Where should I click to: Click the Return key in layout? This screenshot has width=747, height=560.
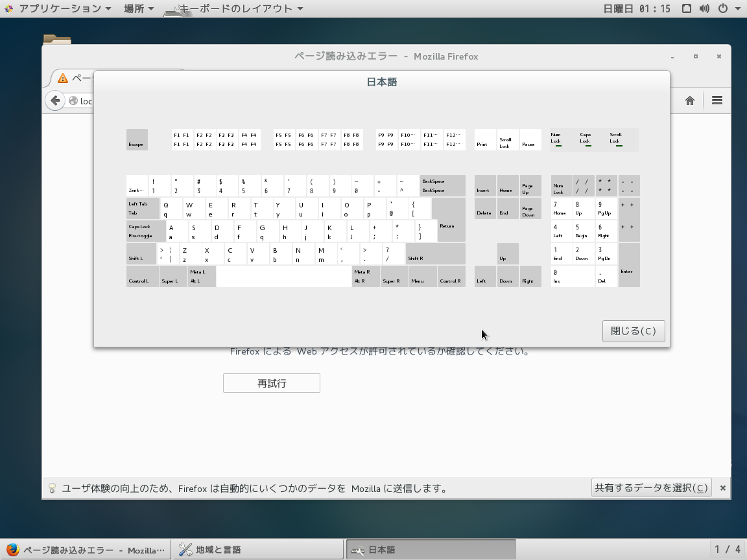point(449,220)
